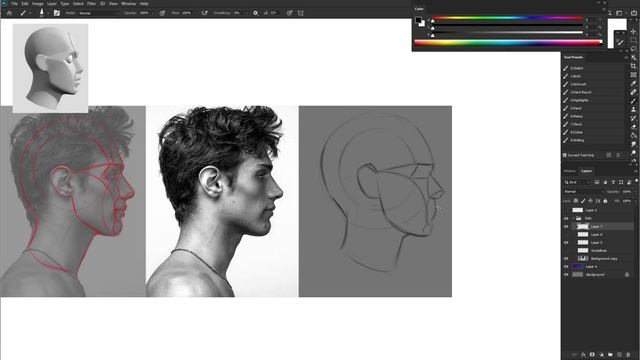Open the Filter menu
640x360 pixels.
pos(91,4)
